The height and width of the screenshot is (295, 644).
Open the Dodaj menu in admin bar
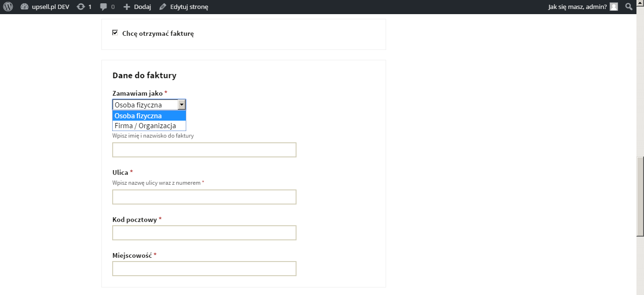tap(142, 7)
